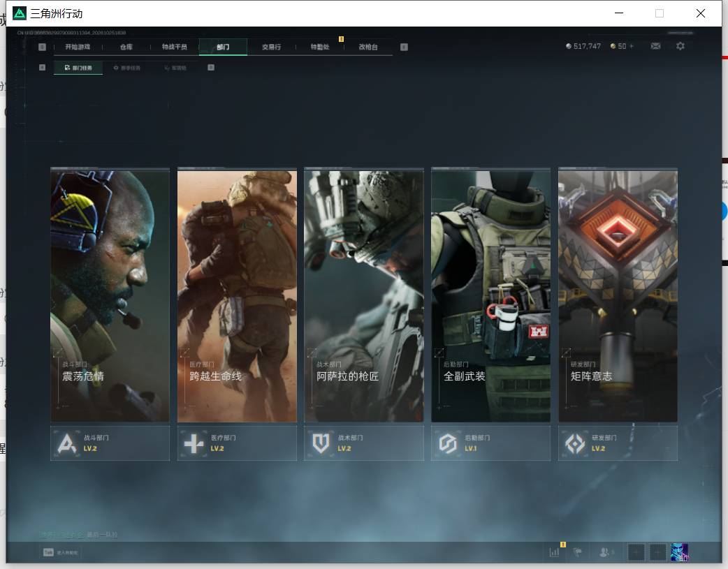Add premium currency with the plus icon

point(632,46)
